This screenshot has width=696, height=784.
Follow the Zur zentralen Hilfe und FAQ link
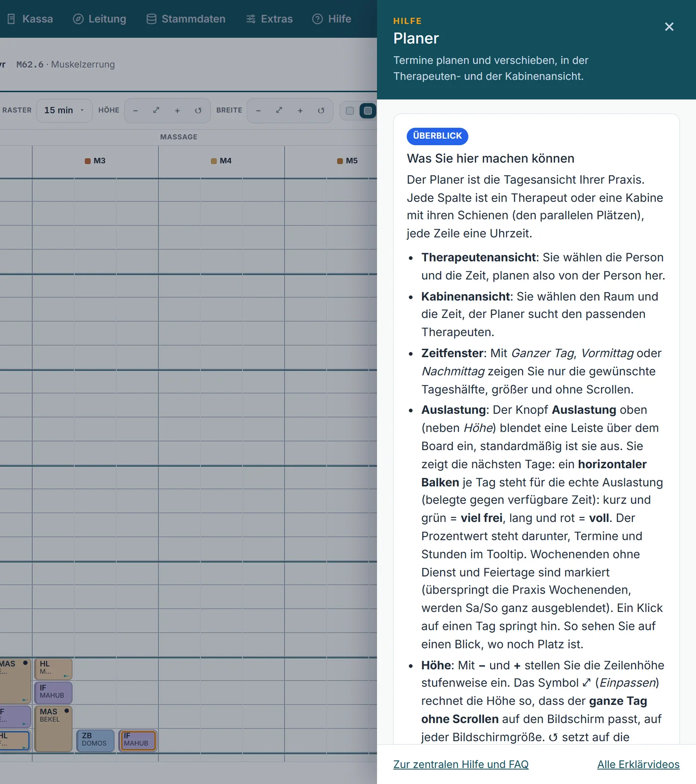[461, 764]
